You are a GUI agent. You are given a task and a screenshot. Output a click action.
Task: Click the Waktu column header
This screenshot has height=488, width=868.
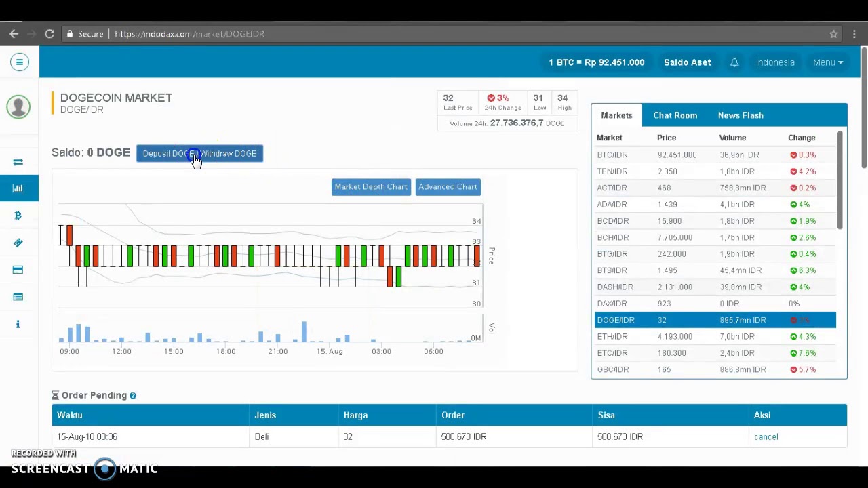pos(70,415)
